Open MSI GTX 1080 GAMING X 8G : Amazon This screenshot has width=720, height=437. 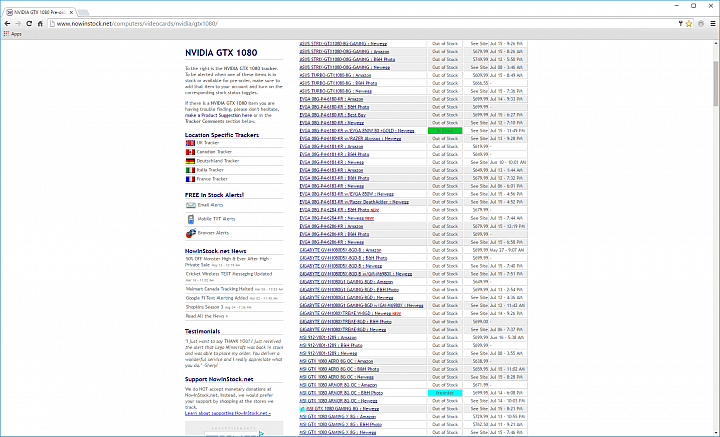click(338, 417)
